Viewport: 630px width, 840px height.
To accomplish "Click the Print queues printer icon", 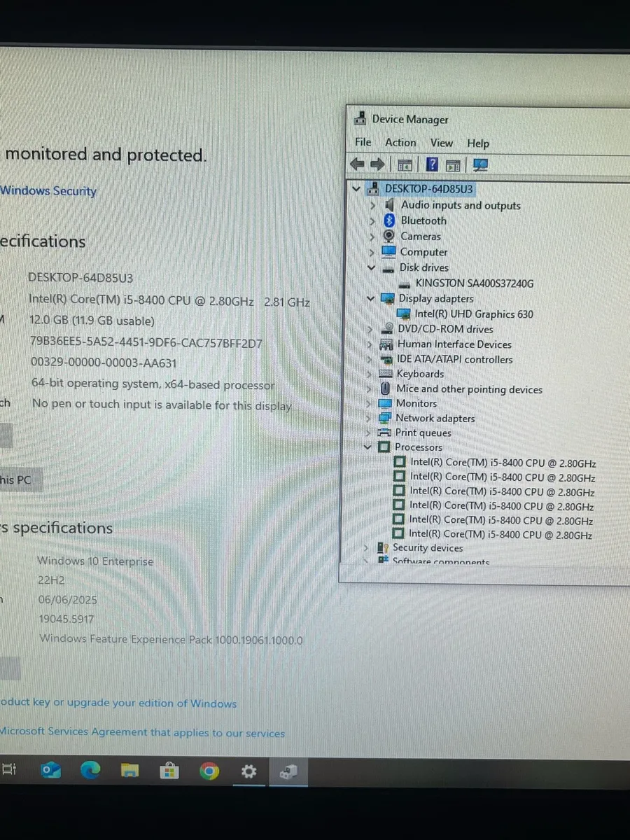I will pos(384,433).
